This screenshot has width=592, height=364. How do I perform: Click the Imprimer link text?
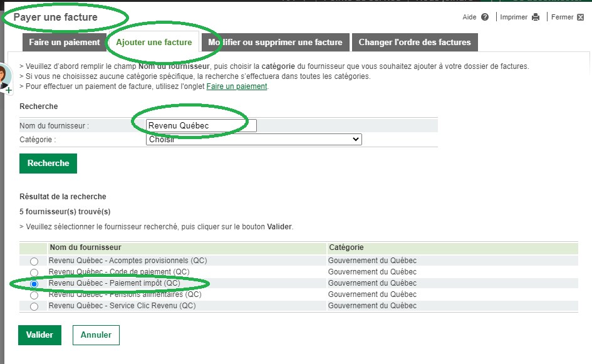[x=514, y=17]
